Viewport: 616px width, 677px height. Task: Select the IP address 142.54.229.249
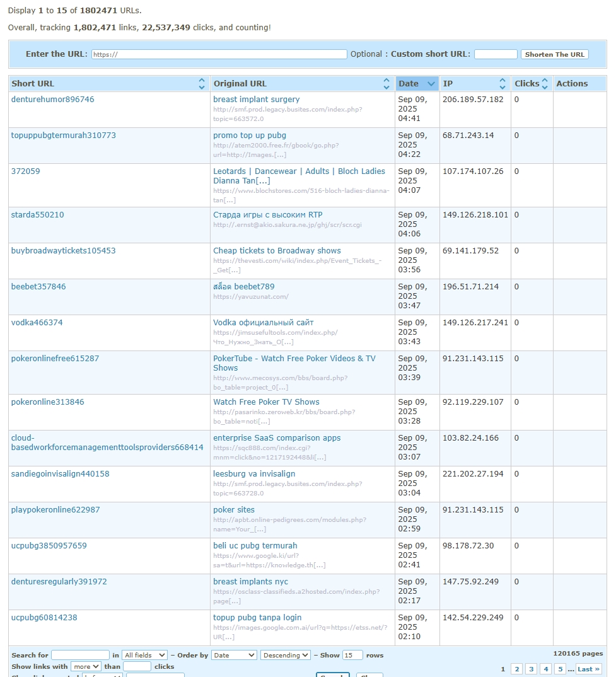point(473,617)
